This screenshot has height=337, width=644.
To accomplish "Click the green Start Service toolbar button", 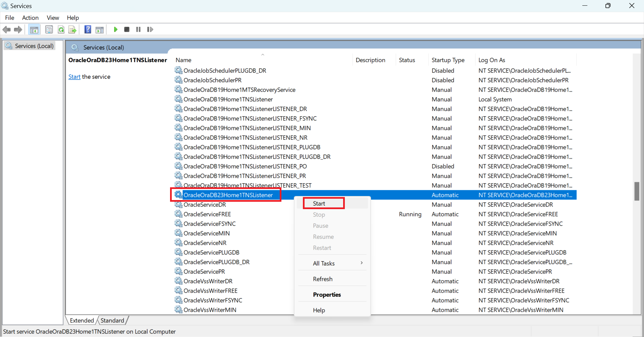I will (x=116, y=30).
